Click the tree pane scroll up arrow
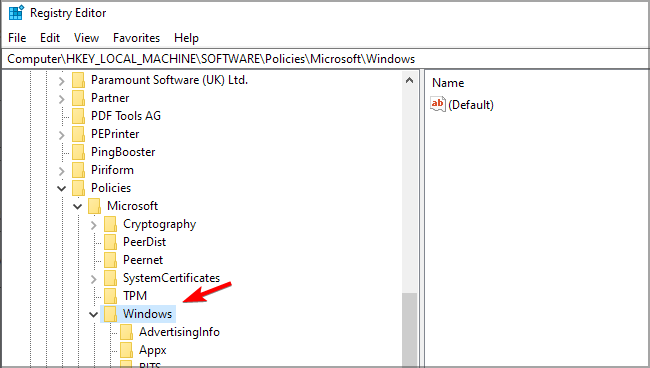650x368 pixels. pyautogui.click(x=409, y=80)
